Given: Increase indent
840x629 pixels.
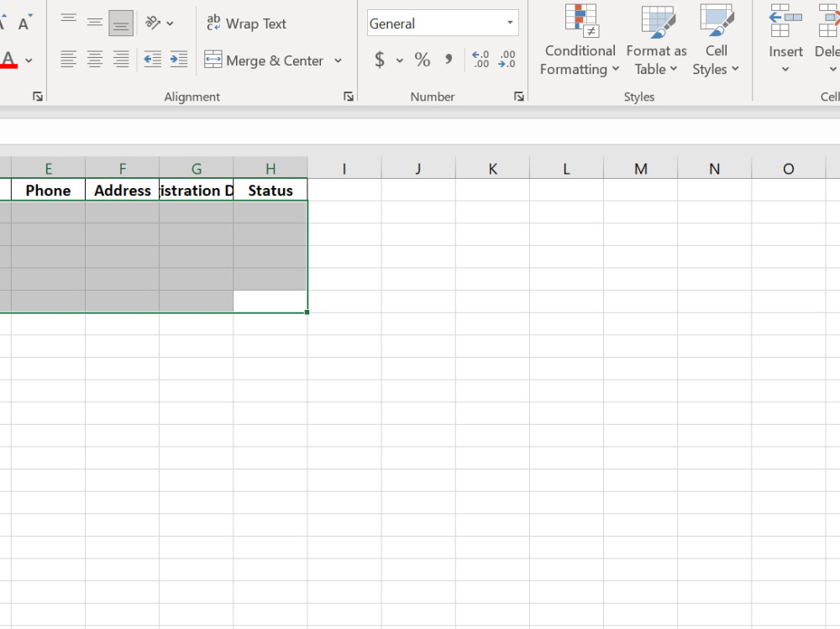Looking at the screenshot, I should click(178, 59).
